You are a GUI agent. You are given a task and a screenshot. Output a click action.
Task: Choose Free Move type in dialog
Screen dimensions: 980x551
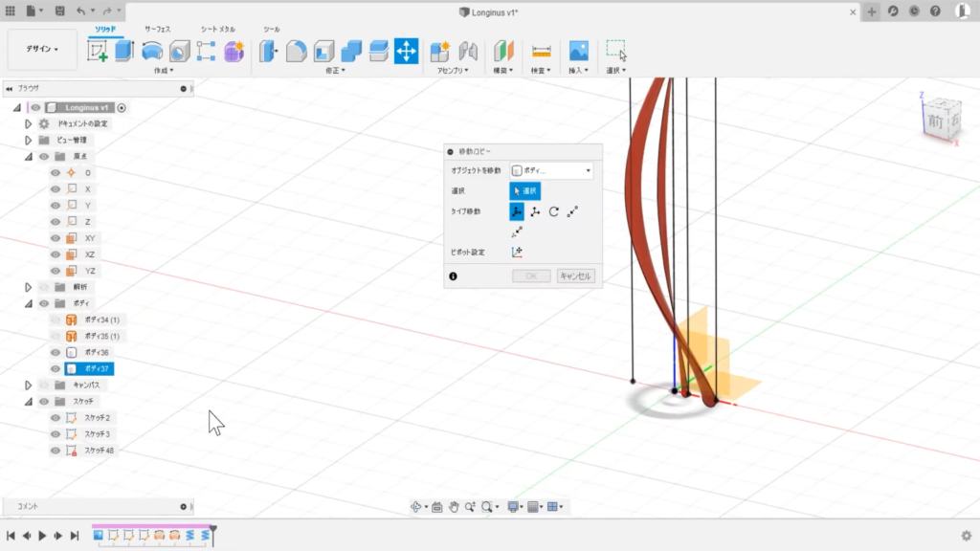point(517,211)
